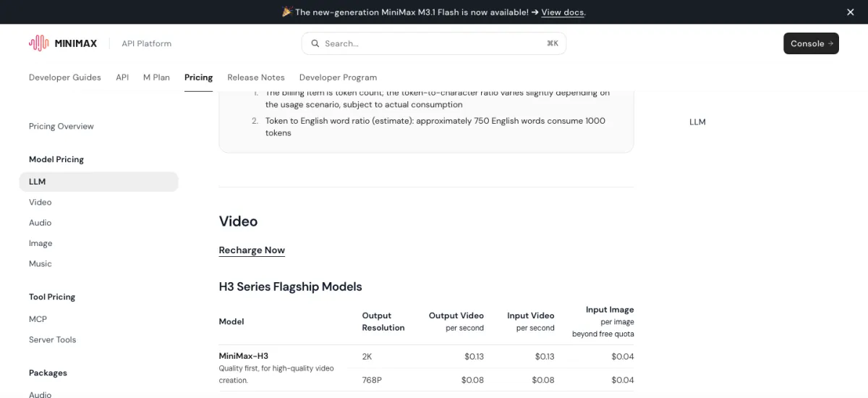This screenshot has height=398, width=868.
Task: Open the M Plan tab
Action: (156, 77)
